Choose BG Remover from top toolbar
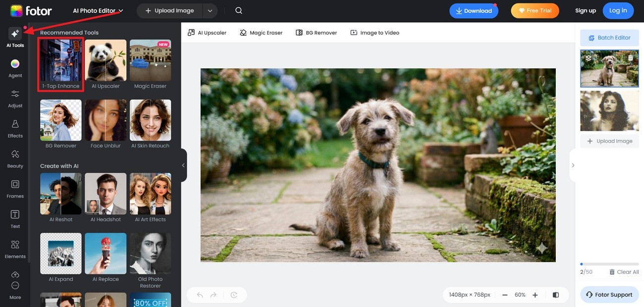The height and width of the screenshot is (307, 644). (x=316, y=33)
